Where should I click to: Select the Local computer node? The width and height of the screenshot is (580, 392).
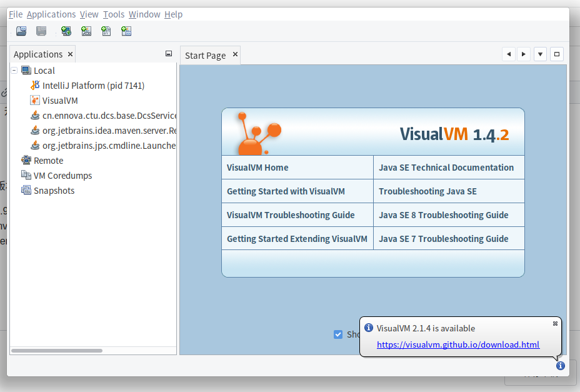(38, 70)
